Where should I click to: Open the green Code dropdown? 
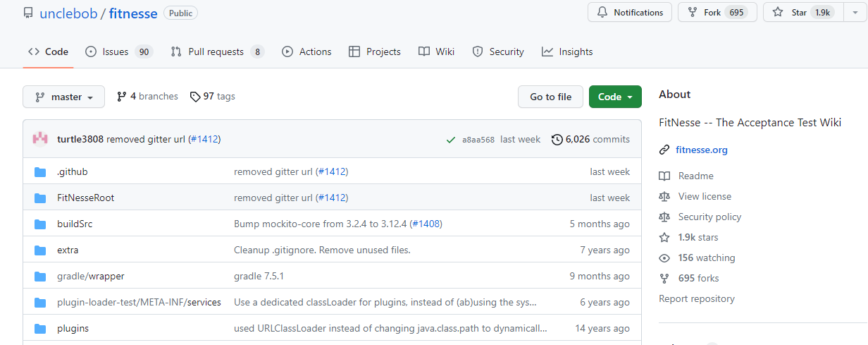615,97
